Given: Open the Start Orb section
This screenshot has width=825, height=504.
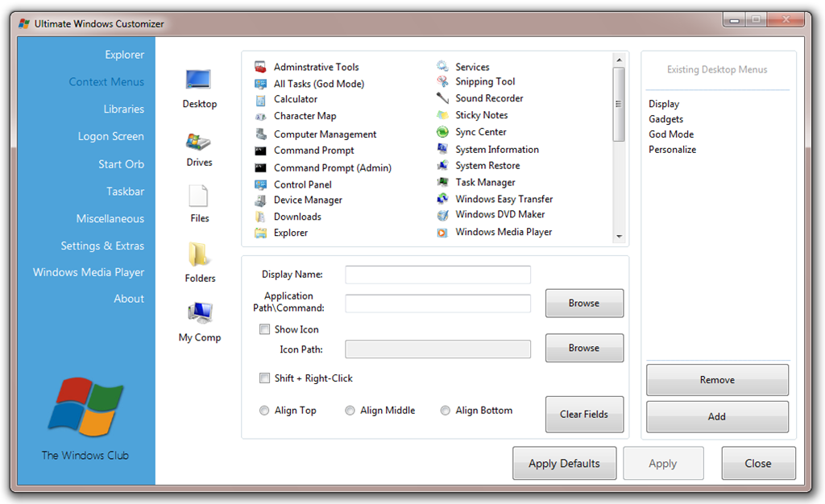Looking at the screenshot, I should coord(121,164).
